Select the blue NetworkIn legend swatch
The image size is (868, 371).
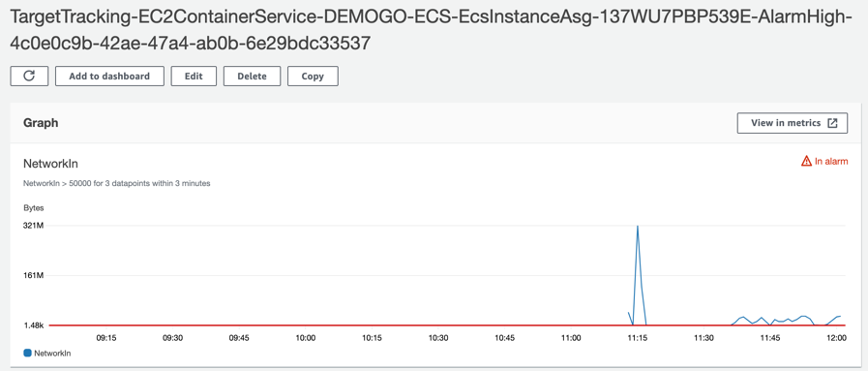(27, 353)
